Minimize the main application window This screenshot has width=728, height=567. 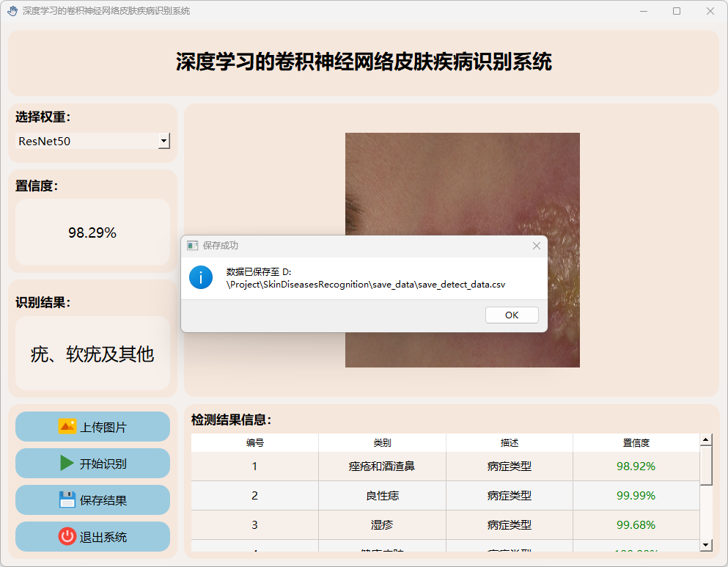(x=644, y=11)
